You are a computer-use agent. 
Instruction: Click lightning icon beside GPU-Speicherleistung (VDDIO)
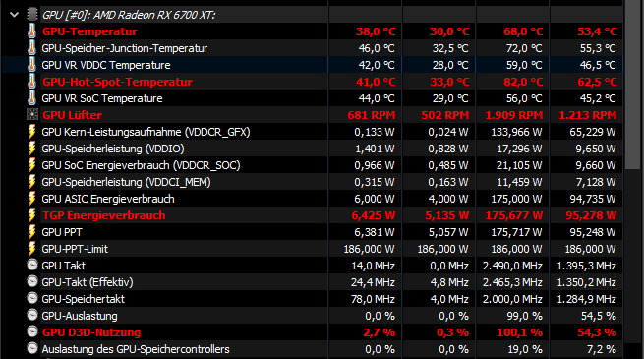32,149
